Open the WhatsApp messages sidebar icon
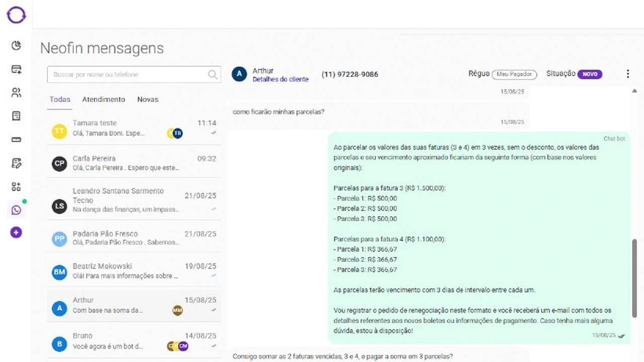 tap(16, 210)
